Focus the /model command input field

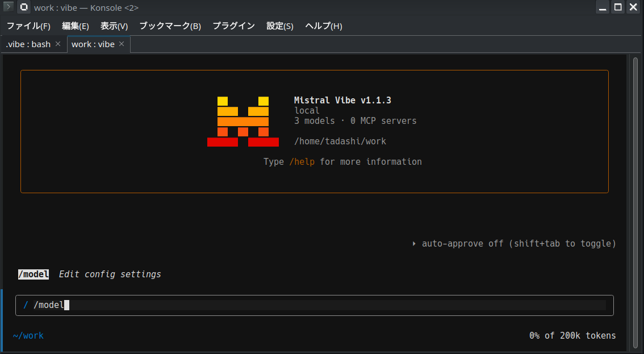click(x=315, y=305)
